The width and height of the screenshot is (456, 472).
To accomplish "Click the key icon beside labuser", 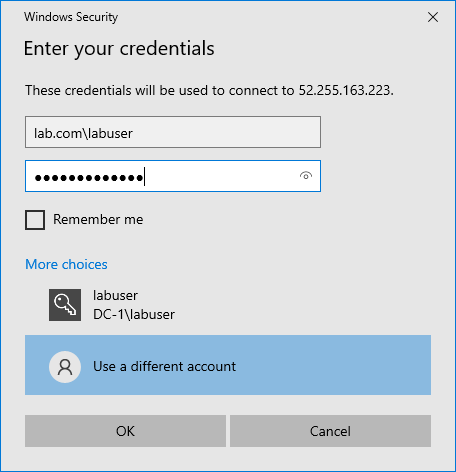I will [65, 305].
